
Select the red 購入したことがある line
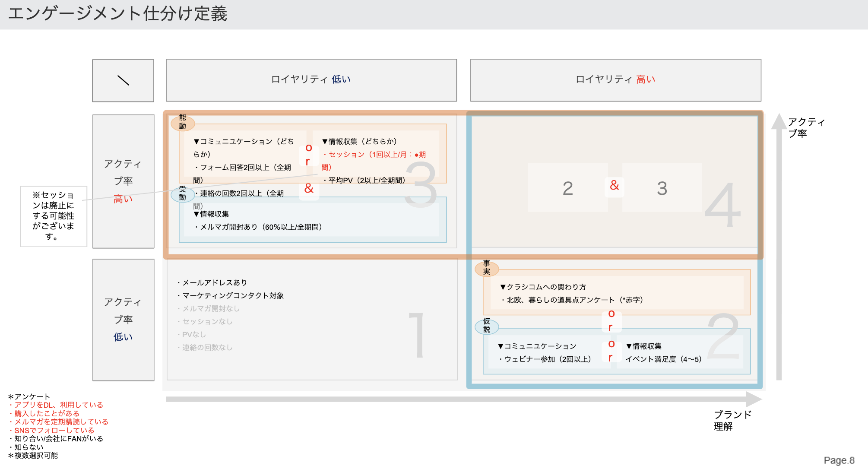[44, 414]
